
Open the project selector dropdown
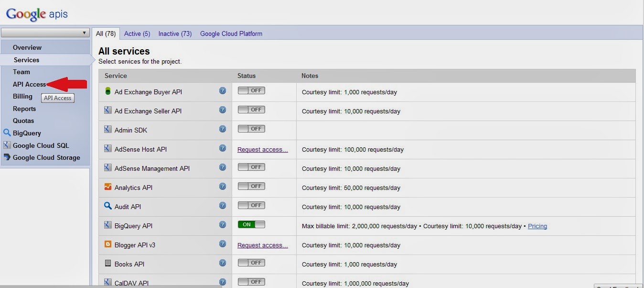pos(45,33)
